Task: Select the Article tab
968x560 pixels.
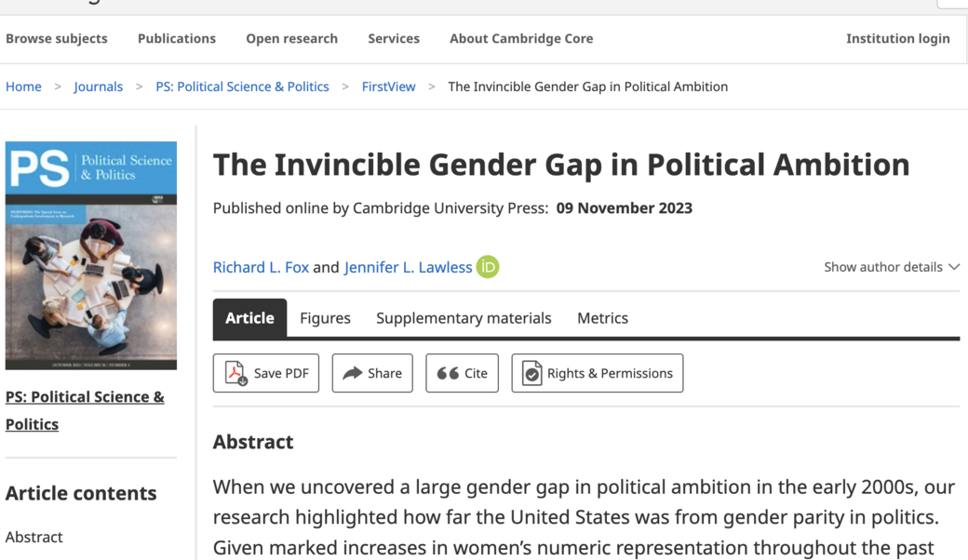Action: pos(249,318)
